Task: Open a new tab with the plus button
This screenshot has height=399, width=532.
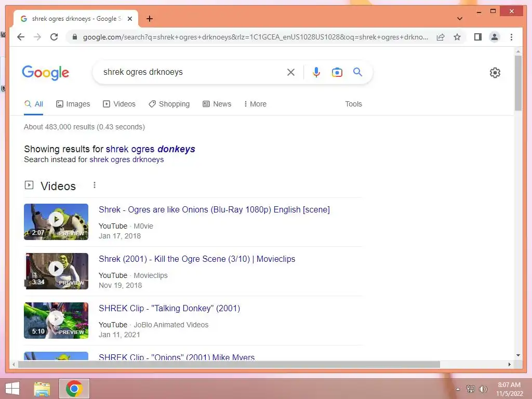Action: click(150, 19)
